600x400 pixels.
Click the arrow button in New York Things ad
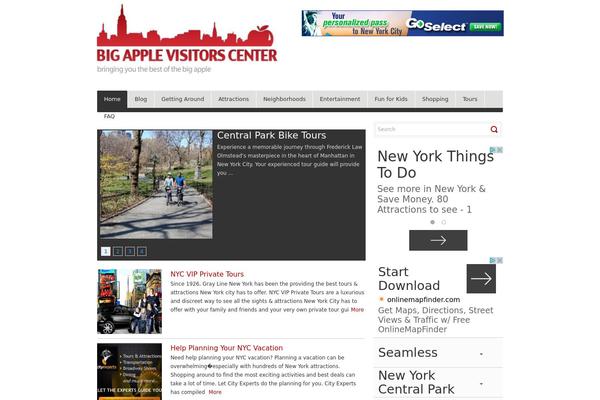pos(438,240)
